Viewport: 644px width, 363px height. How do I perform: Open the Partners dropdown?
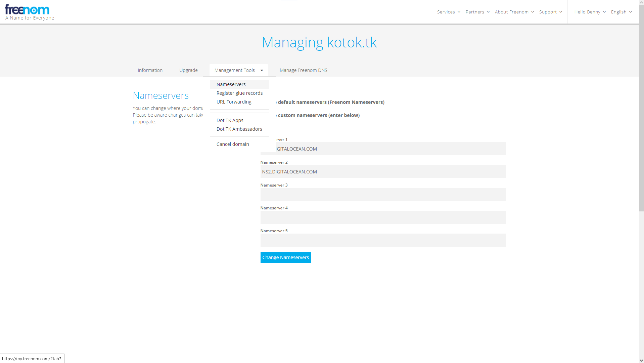[477, 12]
